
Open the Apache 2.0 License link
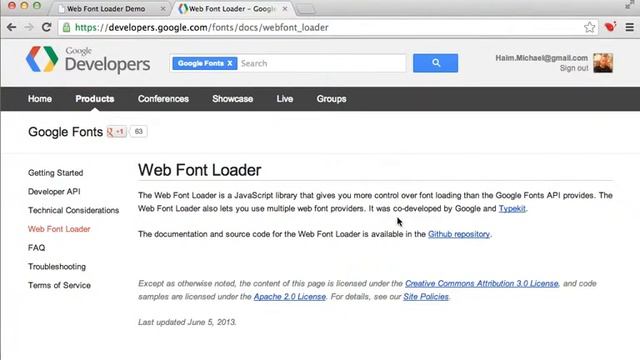(x=290, y=297)
